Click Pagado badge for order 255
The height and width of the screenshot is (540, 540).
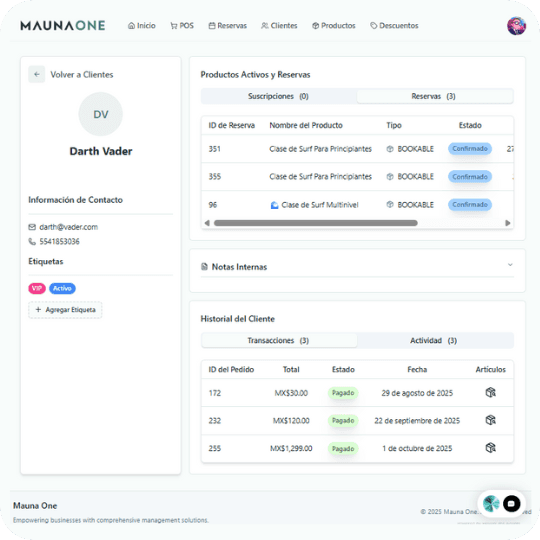[x=343, y=448]
